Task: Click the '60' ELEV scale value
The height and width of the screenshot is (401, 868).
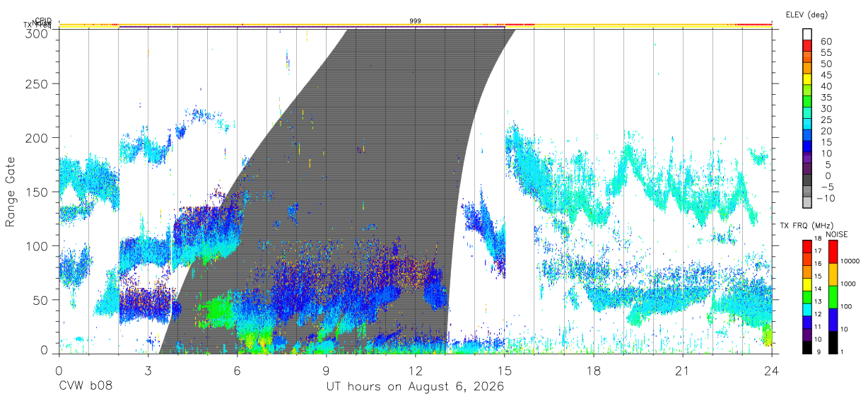Action: tap(826, 42)
